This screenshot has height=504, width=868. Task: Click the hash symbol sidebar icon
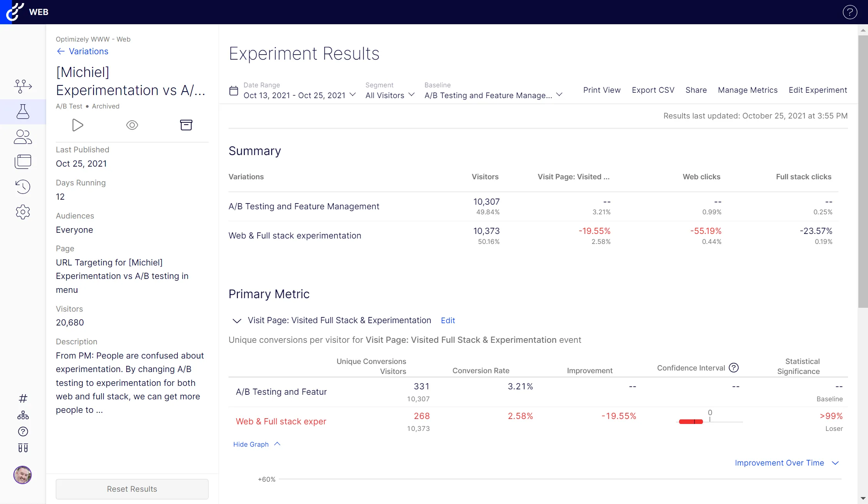(23, 398)
